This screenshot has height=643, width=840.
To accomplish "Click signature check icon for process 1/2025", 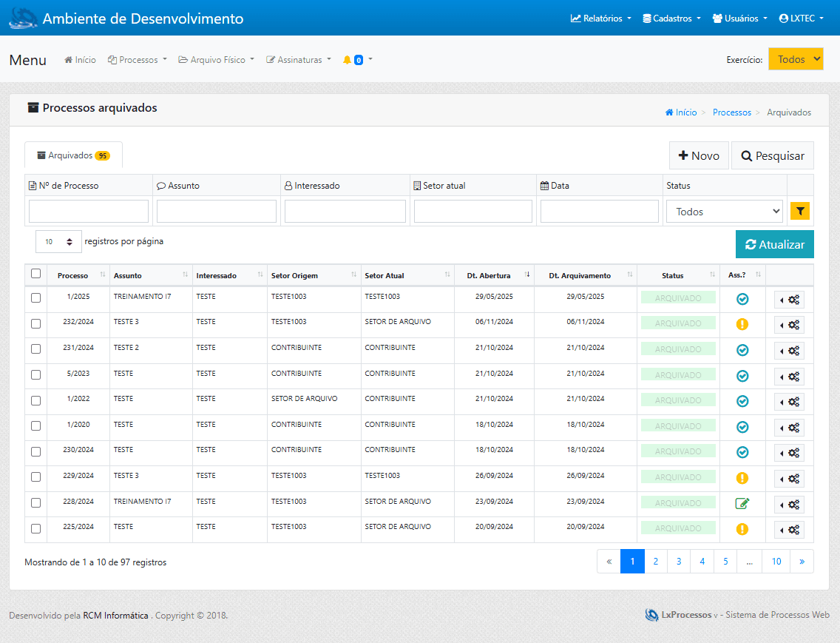I will pos(742,299).
